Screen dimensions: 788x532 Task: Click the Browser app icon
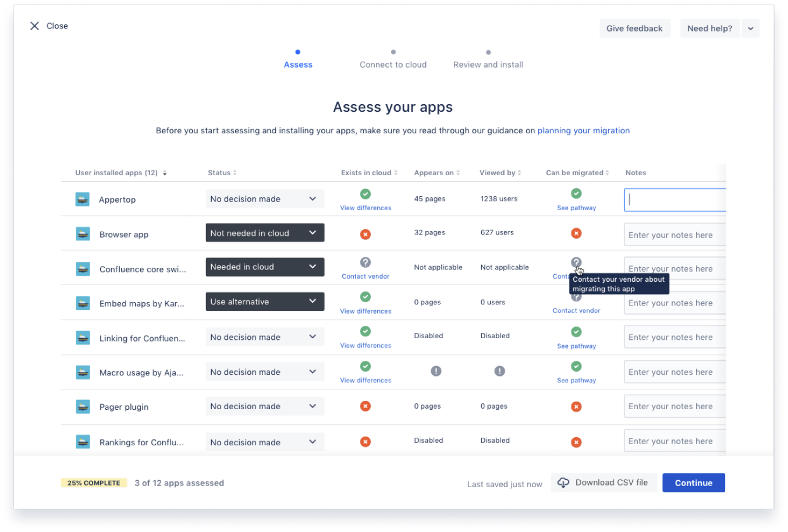click(83, 234)
